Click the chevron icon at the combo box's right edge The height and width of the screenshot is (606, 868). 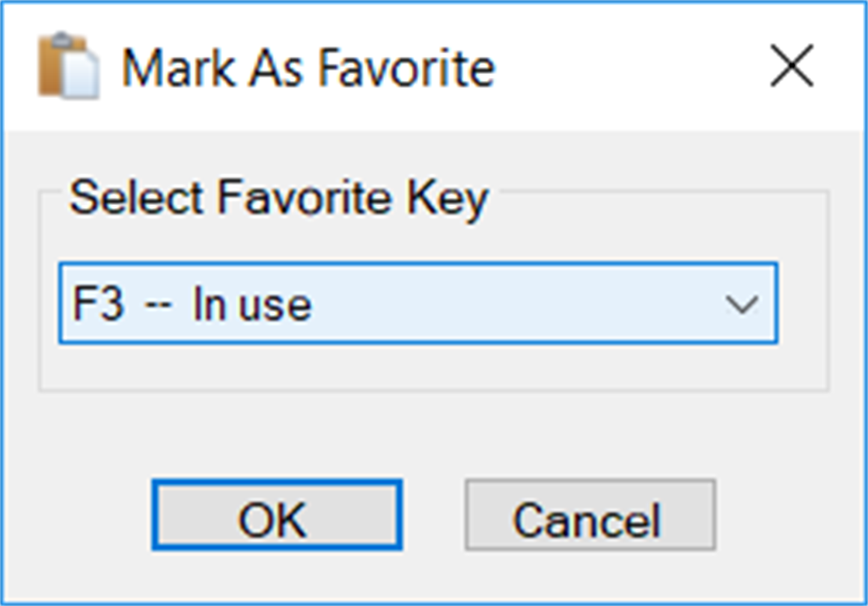[742, 304]
